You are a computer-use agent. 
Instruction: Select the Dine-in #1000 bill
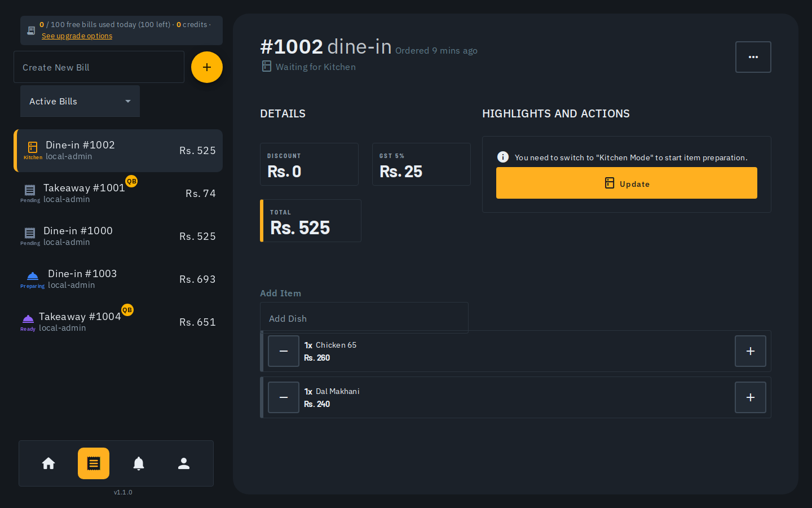point(118,237)
